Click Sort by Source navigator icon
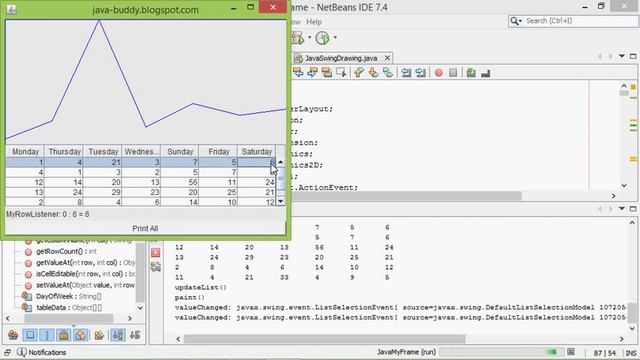This screenshot has height=360, width=640. point(135,335)
